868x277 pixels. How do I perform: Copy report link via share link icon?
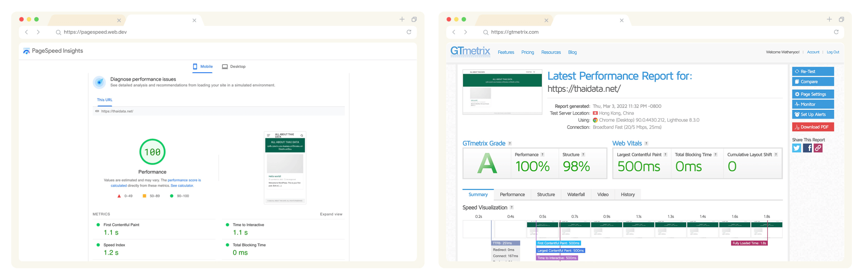[x=818, y=148]
